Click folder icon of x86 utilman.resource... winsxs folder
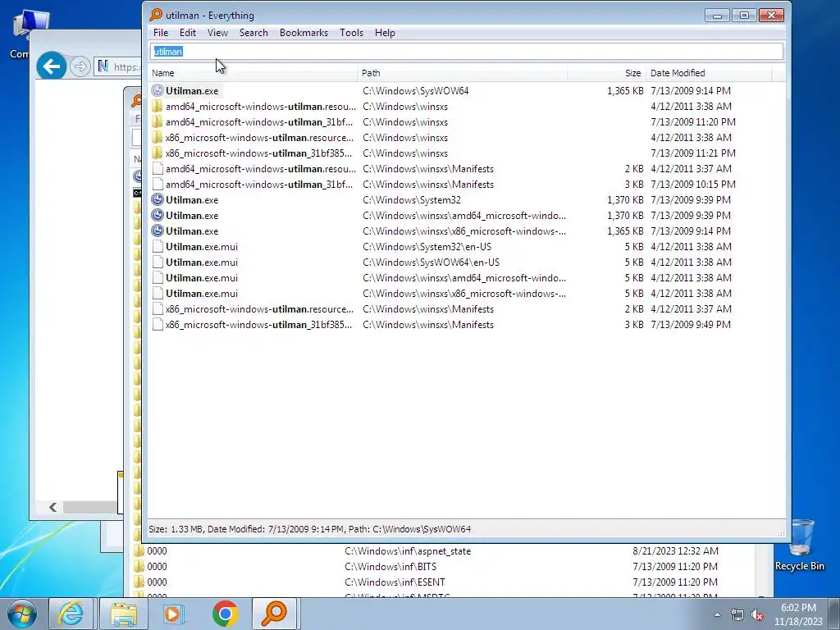Image resolution: width=840 pixels, height=630 pixels. [157, 137]
